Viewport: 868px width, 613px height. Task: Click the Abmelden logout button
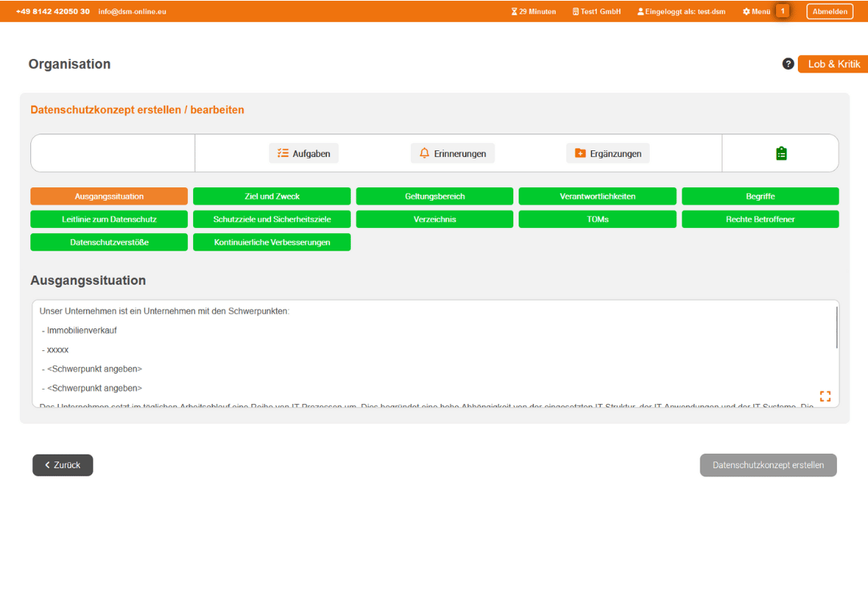tap(830, 11)
